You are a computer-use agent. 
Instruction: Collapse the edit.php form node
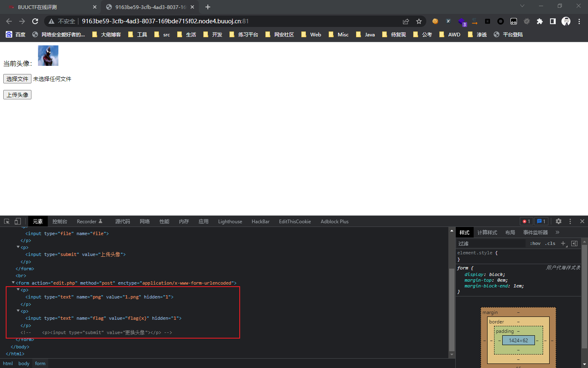pos(13,283)
